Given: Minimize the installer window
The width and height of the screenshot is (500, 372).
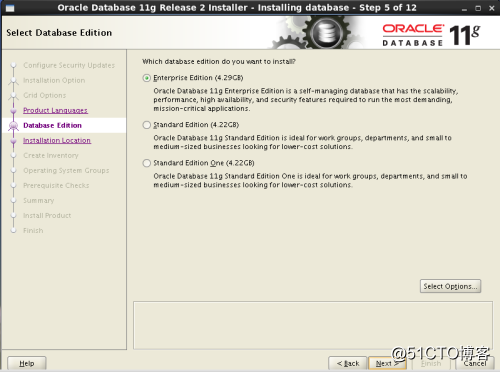Looking at the screenshot, I should pyautogui.click(x=464, y=8).
